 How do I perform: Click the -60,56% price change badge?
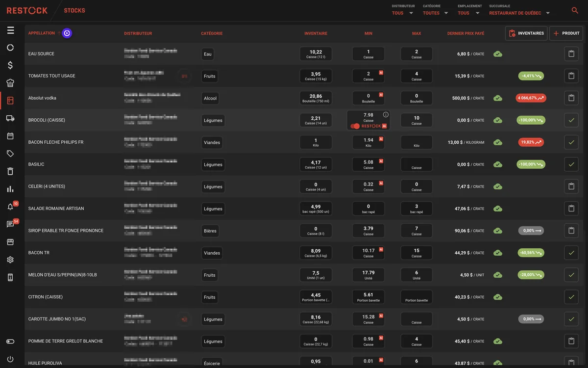click(x=531, y=253)
